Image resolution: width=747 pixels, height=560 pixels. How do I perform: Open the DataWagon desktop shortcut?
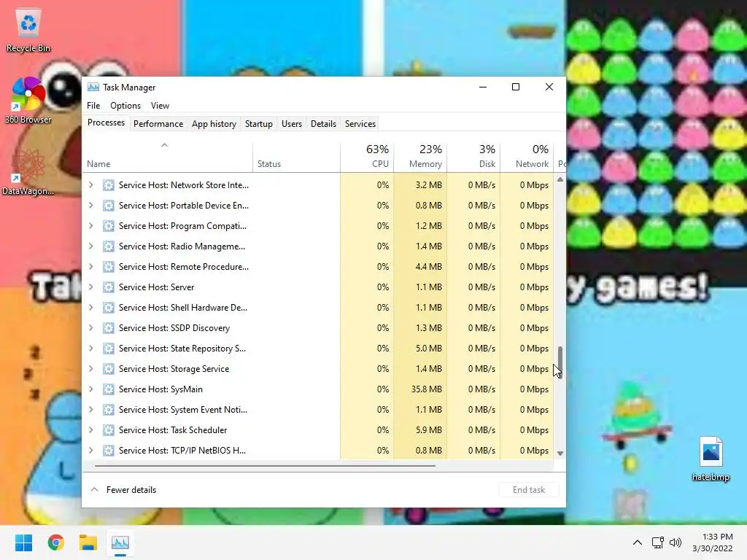point(28,171)
